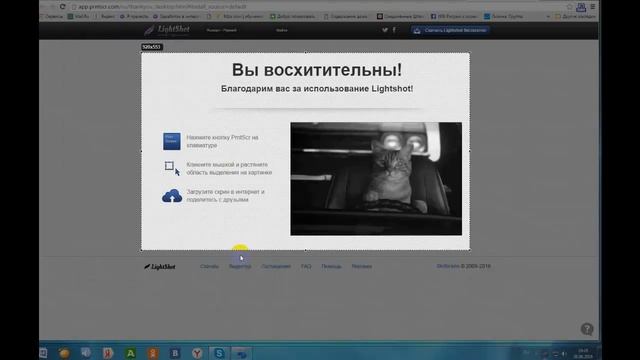Open the Mail.Ru bookmark in bookmarks bar

pyautogui.click(x=79, y=16)
